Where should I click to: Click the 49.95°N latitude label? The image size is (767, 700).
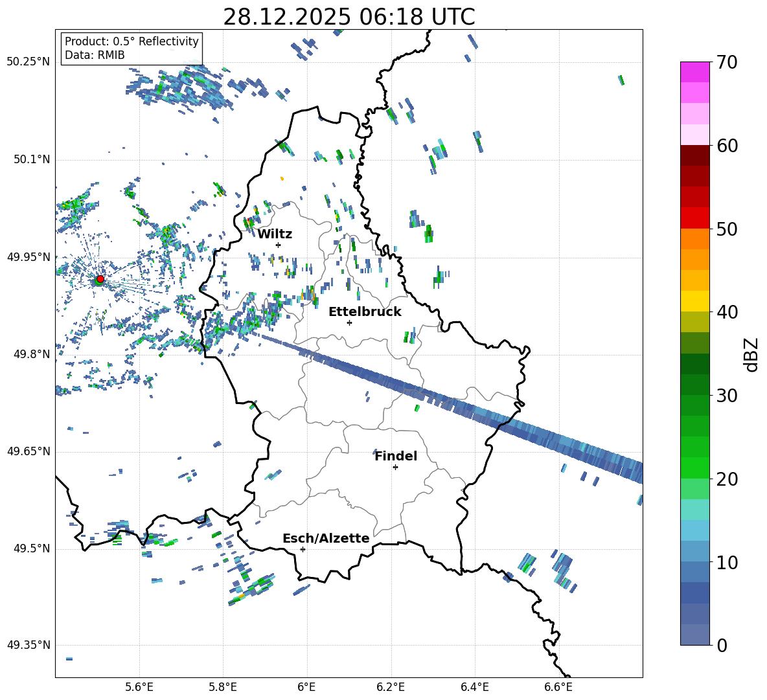29,256
